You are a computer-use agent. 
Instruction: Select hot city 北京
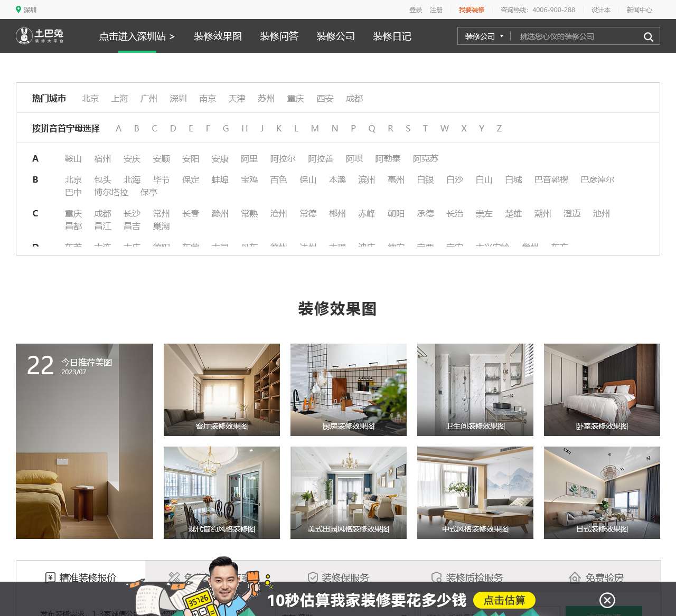click(90, 98)
